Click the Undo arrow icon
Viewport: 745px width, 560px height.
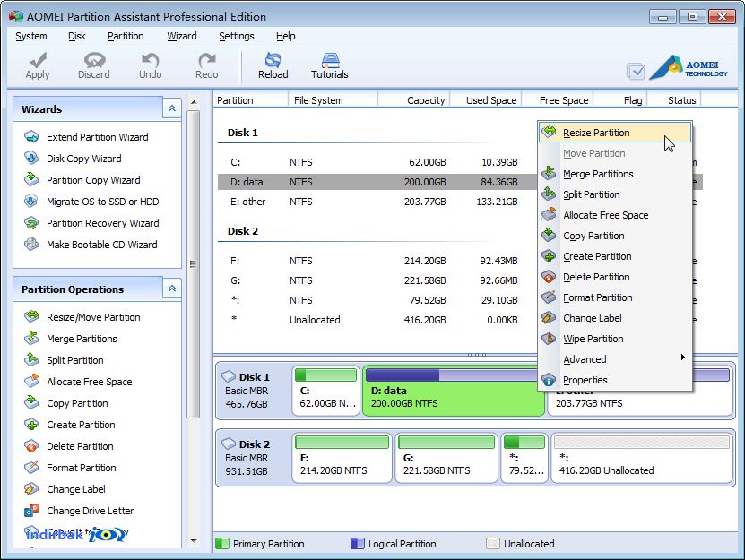(150, 60)
